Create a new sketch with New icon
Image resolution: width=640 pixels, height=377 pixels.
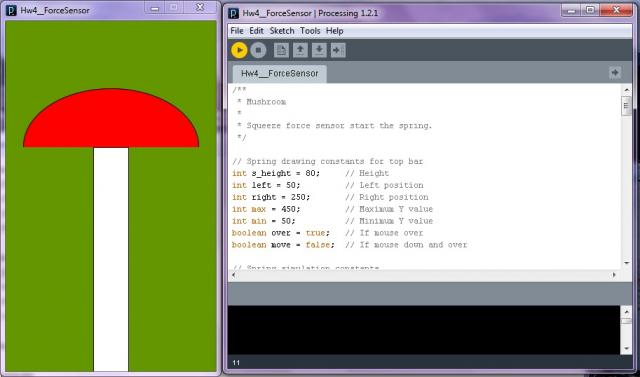click(281, 50)
